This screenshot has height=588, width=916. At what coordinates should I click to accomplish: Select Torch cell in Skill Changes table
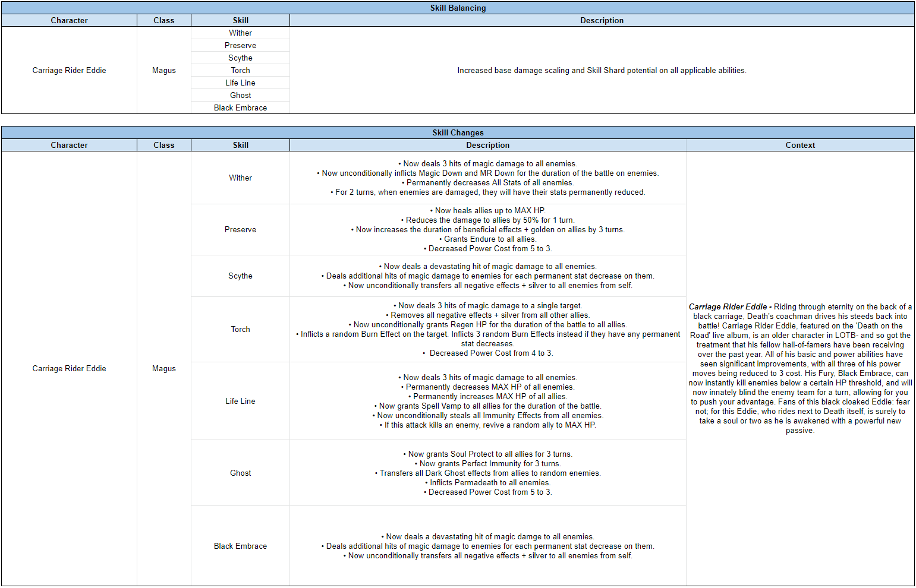click(x=240, y=329)
